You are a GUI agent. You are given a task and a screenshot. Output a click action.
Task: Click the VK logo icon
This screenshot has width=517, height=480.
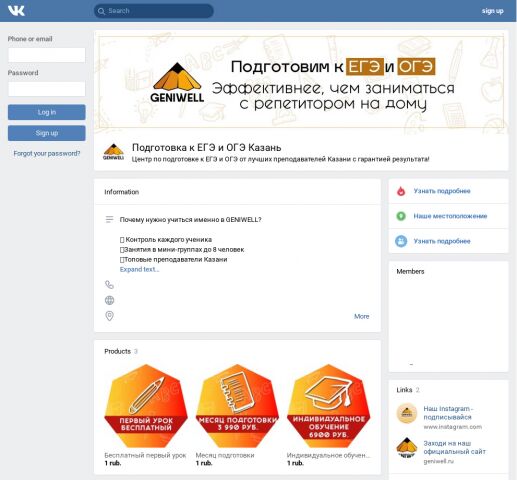tap(16, 11)
